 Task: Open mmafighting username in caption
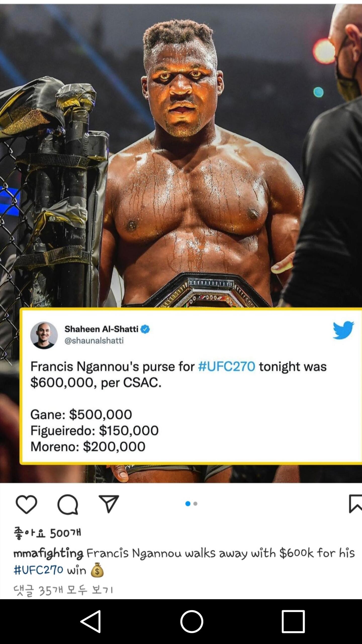click(x=48, y=554)
